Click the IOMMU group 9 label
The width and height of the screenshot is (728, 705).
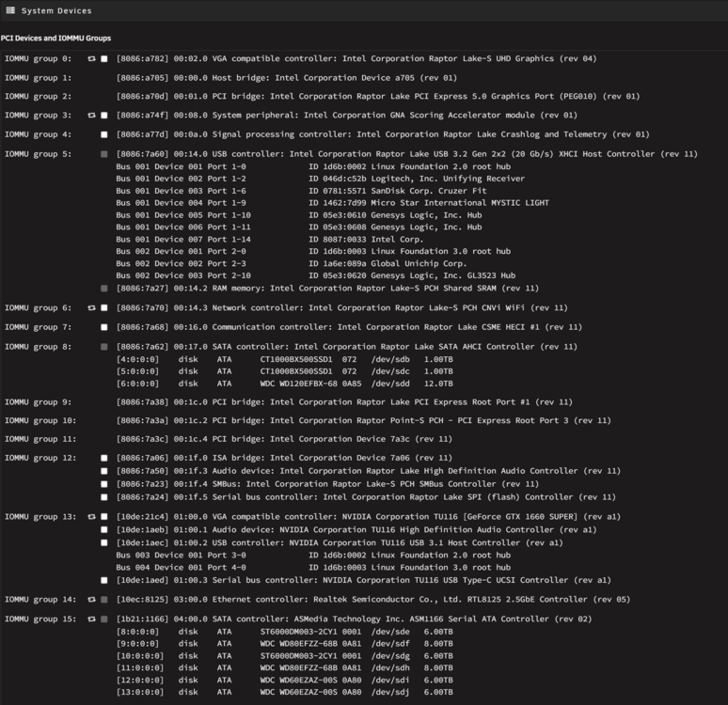pos(38,402)
